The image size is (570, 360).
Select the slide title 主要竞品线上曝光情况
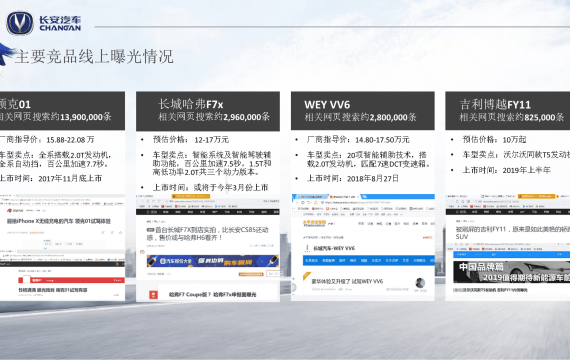pyautogui.click(x=94, y=56)
